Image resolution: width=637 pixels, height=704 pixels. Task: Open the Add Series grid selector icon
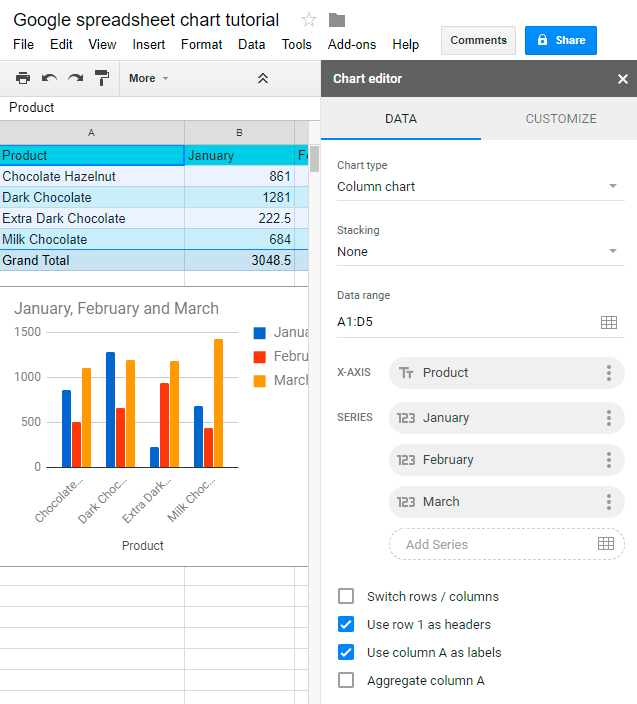click(x=606, y=544)
